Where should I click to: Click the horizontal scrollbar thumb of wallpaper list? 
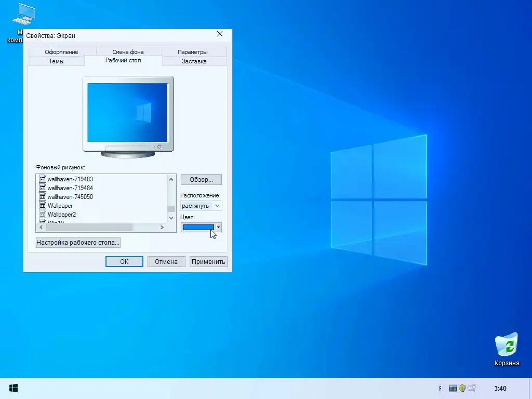(x=89, y=228)
